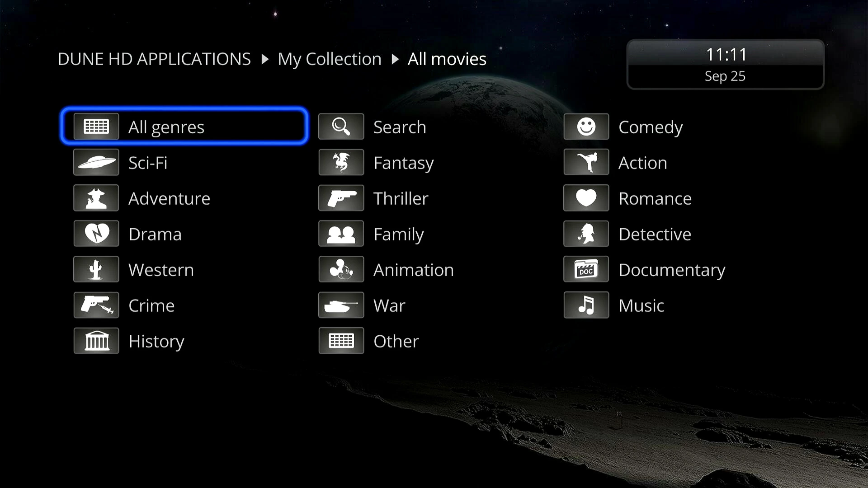The height and width of the screenshot is (488, 868).
Task: Open the Documentary DOC clapperboard icon
Action: pos(586,269)
